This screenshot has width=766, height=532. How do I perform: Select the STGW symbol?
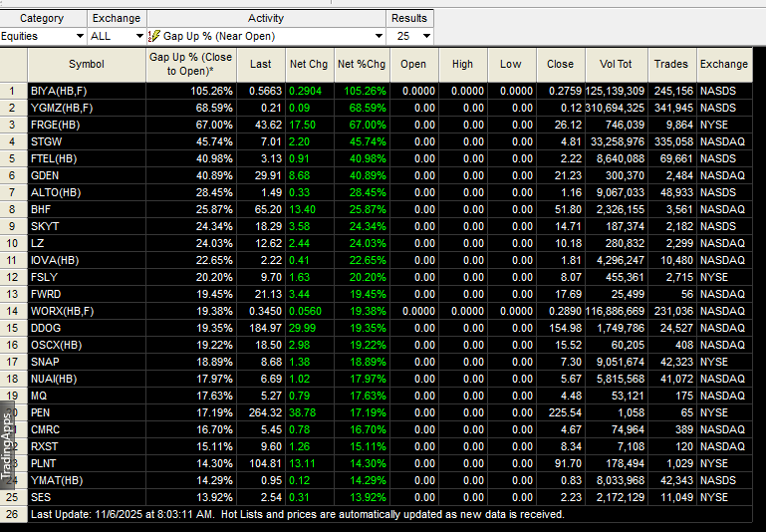click(47, 141)
